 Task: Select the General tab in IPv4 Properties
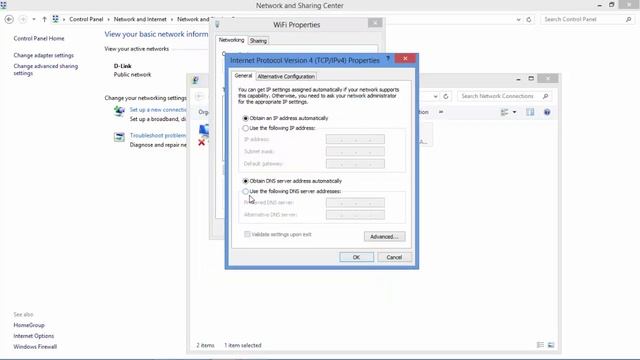pyautogui.click(x=243, y=76)
